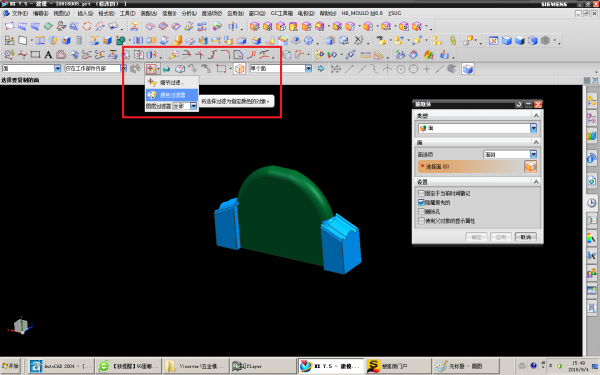Enable the first settings checkbox (固定于当前时间戳记)
600x375 pixels.
point(421,193)
